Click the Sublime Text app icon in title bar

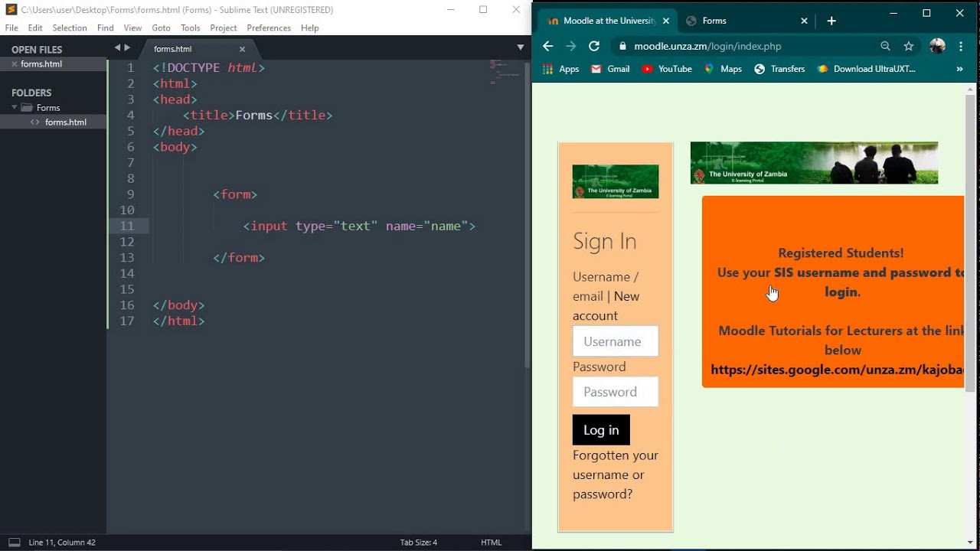11,10
